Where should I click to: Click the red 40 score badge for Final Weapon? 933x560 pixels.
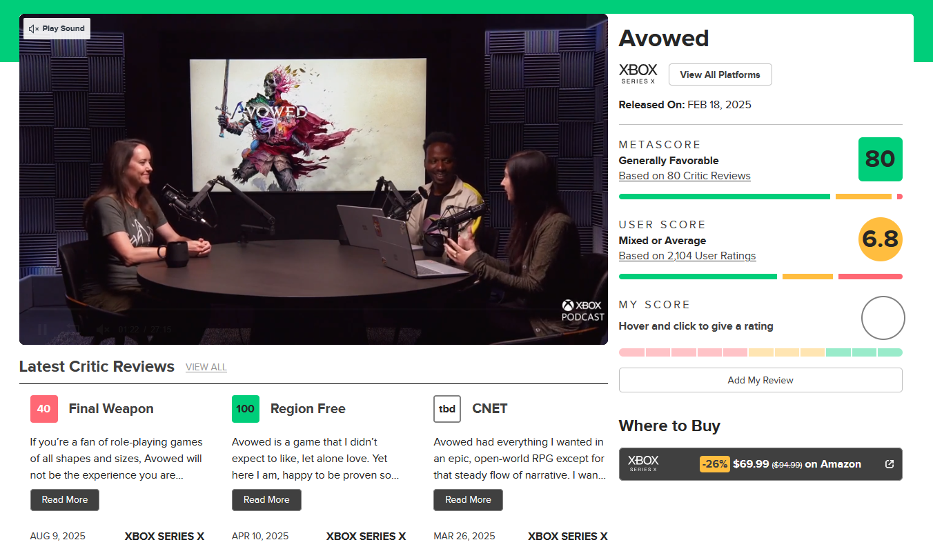43,409
